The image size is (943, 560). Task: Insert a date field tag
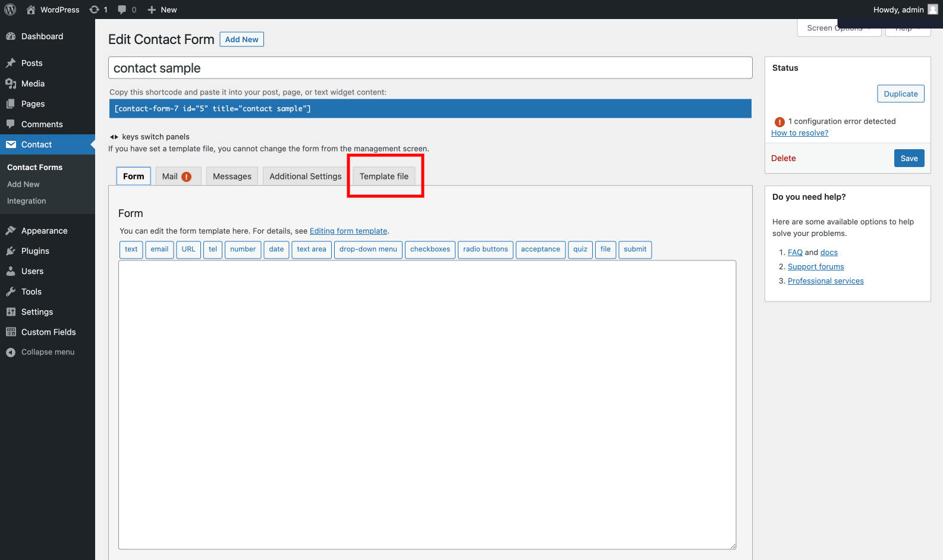[276, 250]
